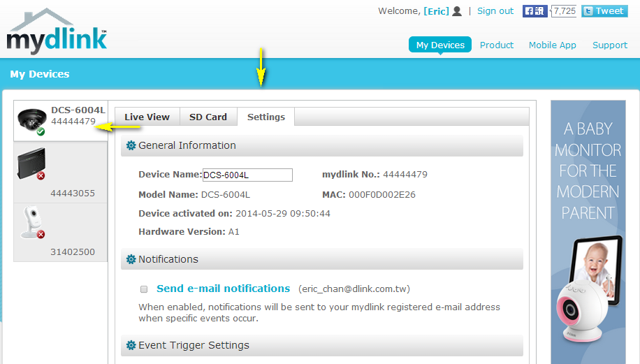Open the Support page link
This screenshot has width=640, height=364.
(610, 45)
